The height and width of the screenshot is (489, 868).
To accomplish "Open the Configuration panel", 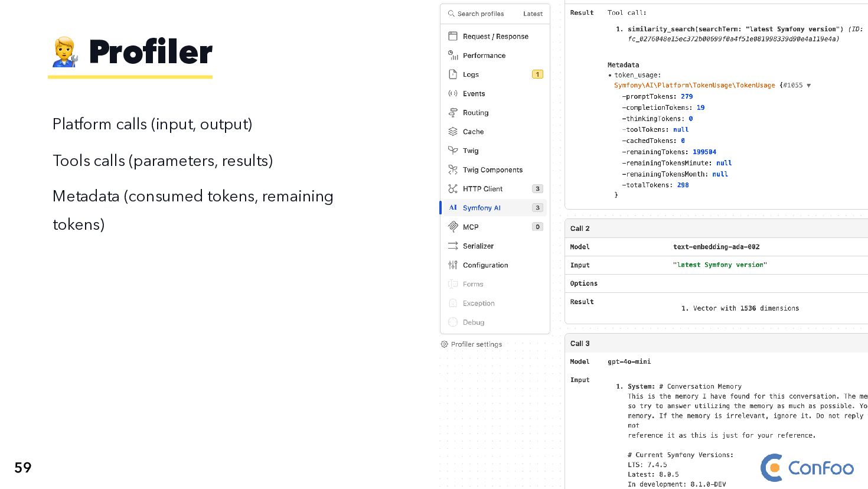I will pos(495,265).
